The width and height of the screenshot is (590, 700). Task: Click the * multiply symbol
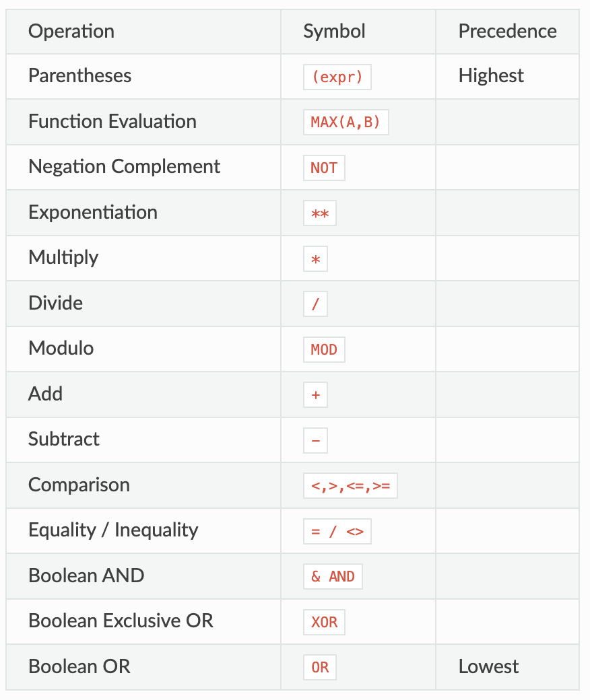pyautogui.click(x=315, y=258)
